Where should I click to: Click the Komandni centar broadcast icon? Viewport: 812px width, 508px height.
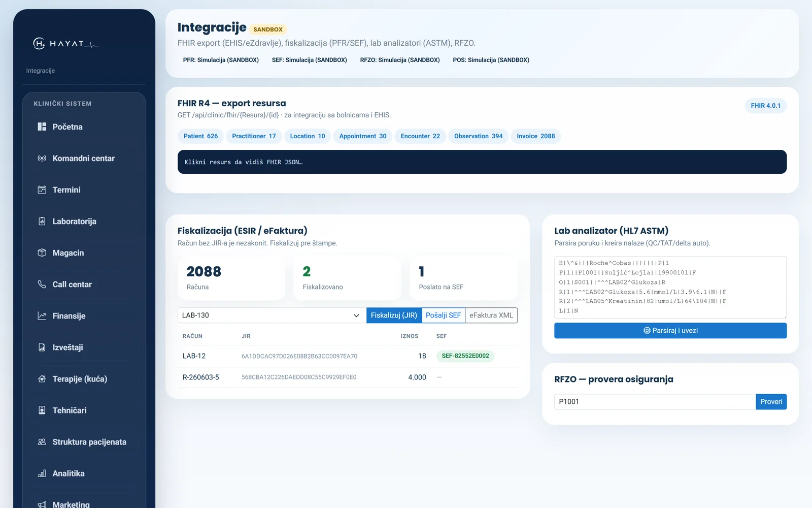[42, 158]
